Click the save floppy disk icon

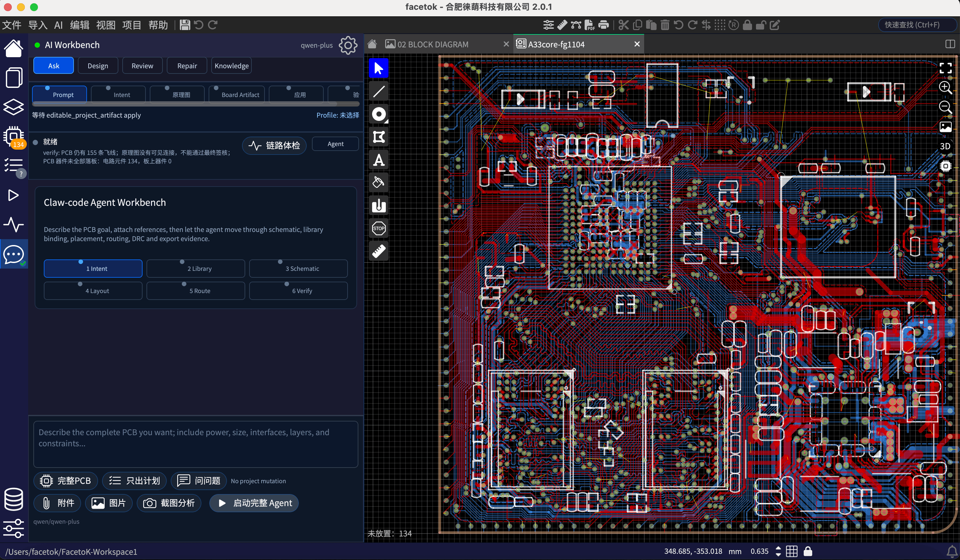coord(185,25)
